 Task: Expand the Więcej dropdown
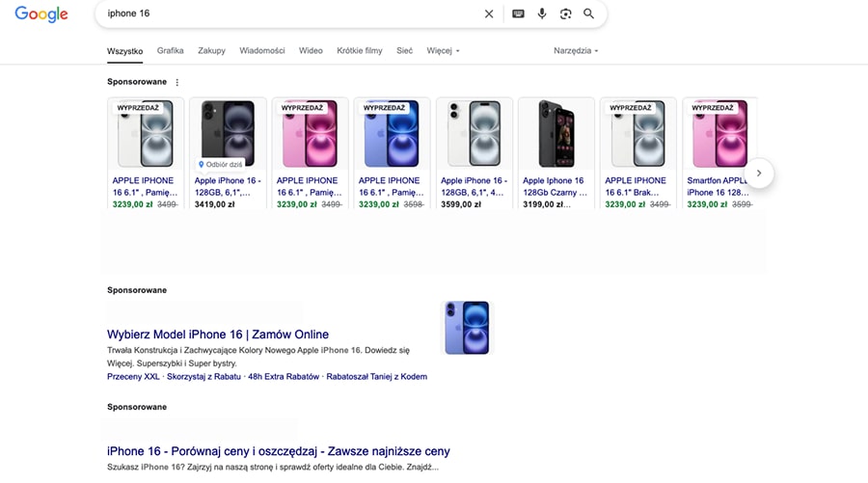tap(443, 50)
